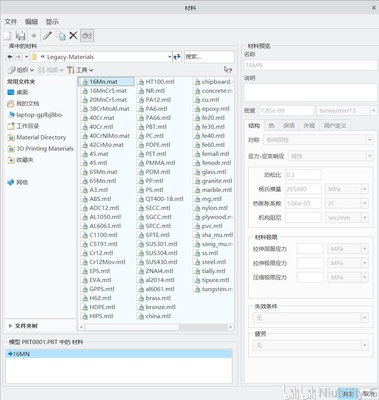Click the file icon beside PMMA.mtl

[141, 163]
